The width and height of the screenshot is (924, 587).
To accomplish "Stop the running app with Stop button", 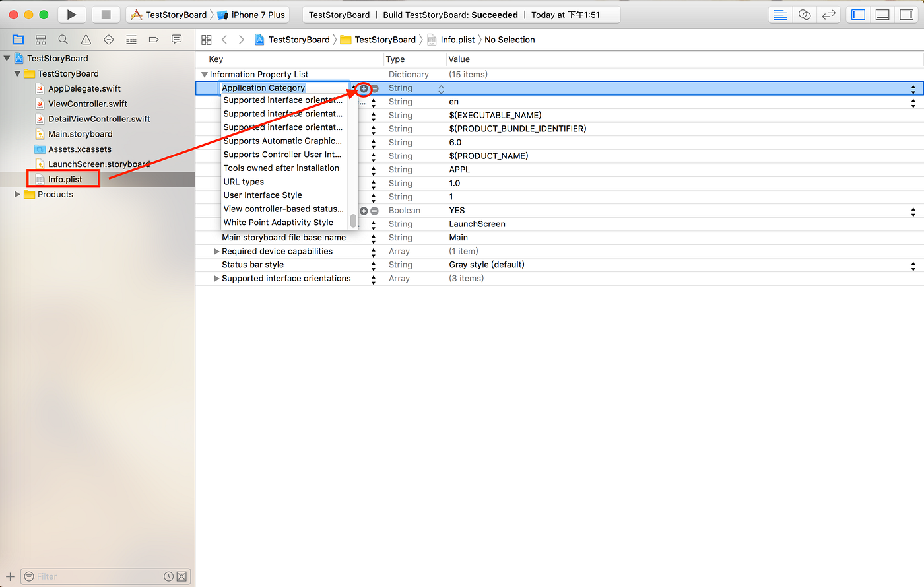I will pos(106,15).
